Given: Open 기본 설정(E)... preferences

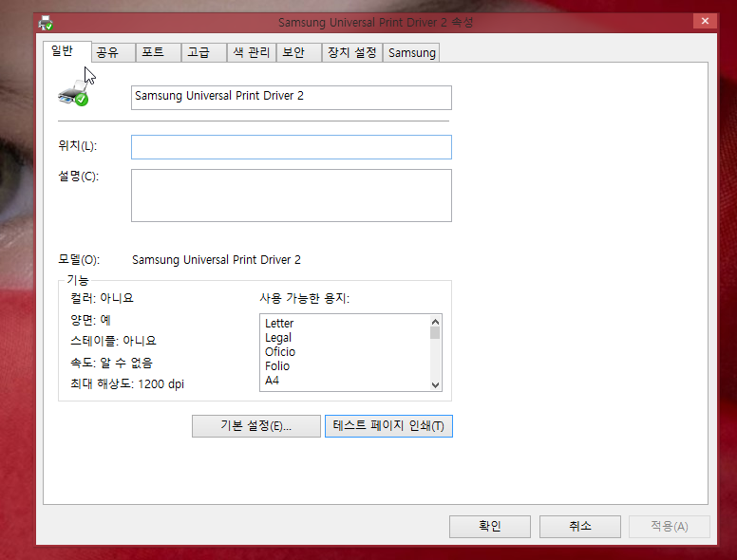Looking at the screenshot, I should tap(256, 426).
